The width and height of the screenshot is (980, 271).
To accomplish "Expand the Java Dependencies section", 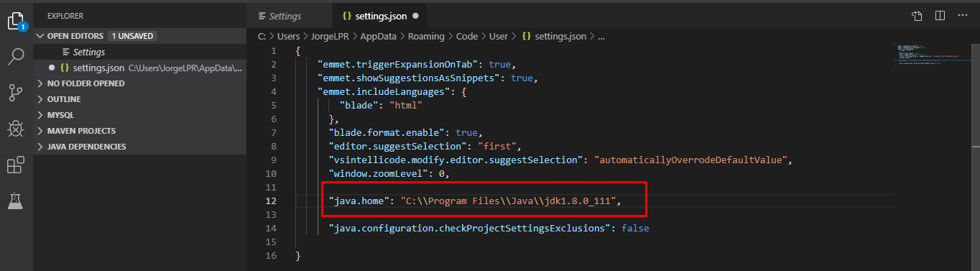I will (x=139, y=147).
